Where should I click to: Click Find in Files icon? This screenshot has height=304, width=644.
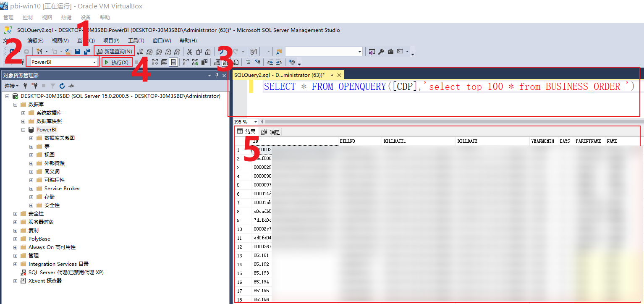[279, 52]
